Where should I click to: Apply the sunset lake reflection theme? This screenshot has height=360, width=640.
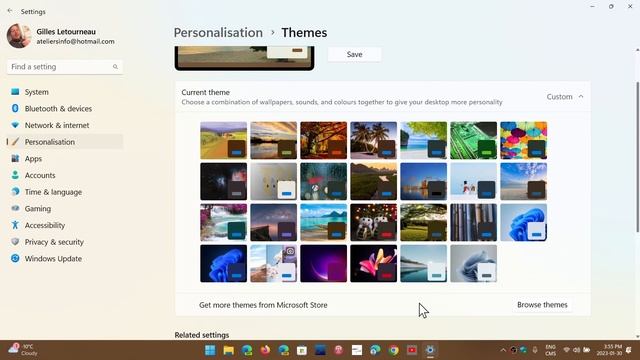(x=273, y=140)
